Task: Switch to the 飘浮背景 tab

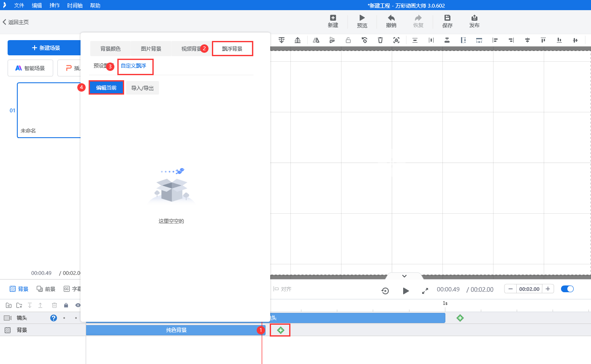Action: click(x=232, y=49)
